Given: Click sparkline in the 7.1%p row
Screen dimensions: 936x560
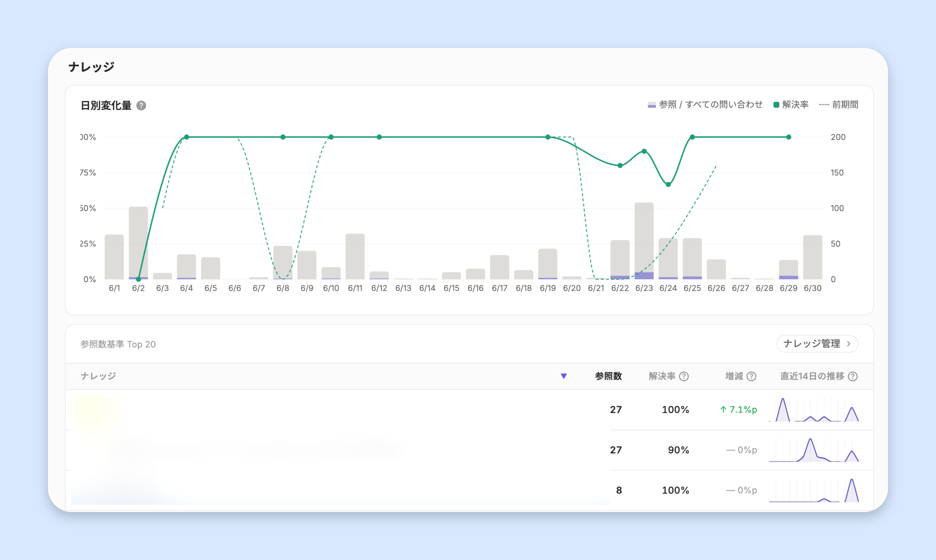Looking at the screenshot, I should tap(814, 410).
